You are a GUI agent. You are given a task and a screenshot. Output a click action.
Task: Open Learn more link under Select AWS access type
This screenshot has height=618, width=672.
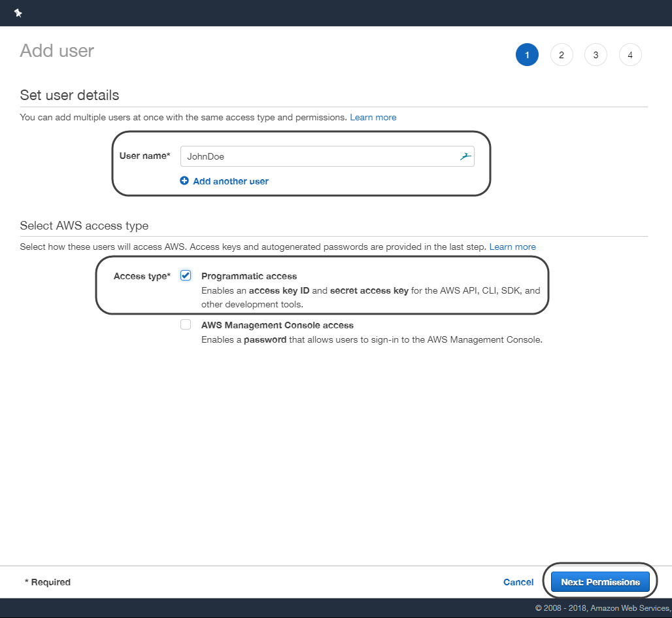point(512,247)
